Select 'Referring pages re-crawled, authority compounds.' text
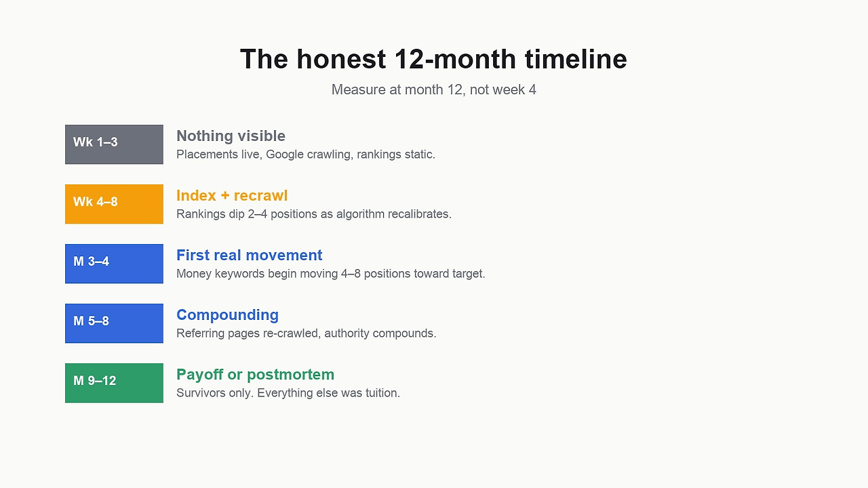868x488 pixels. [307, 333]
